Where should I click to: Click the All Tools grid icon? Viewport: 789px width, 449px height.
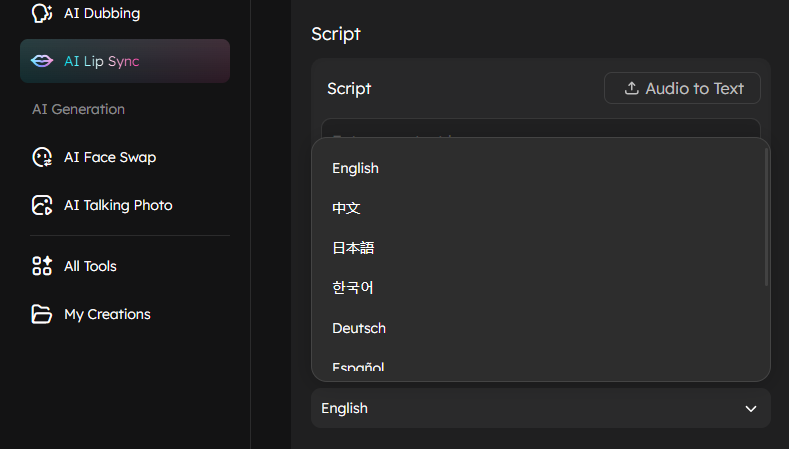pyautogui.click(x=42, y=266)
